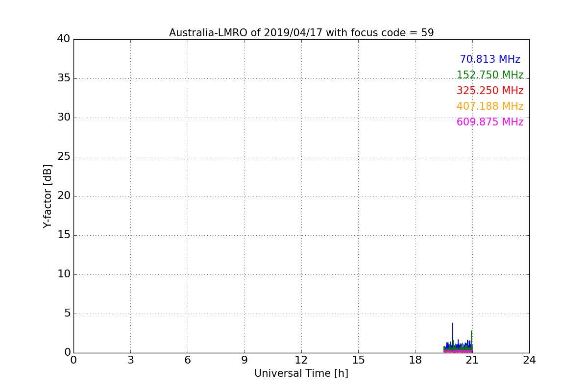Click the 12 tick label on time axis
This screenshot has width=588, height=392.
coord(301,360)
